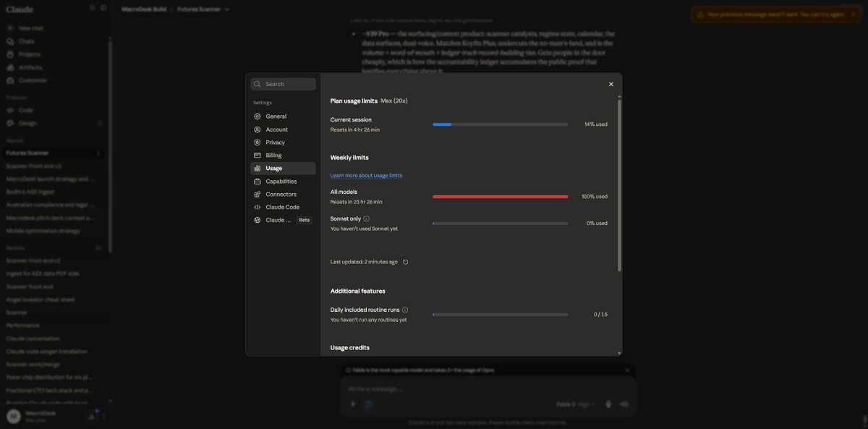This screenshot has height=429, width=868.
Task: Click 'Resets in 23 hr 26 min' text
Action: point(357,202)
